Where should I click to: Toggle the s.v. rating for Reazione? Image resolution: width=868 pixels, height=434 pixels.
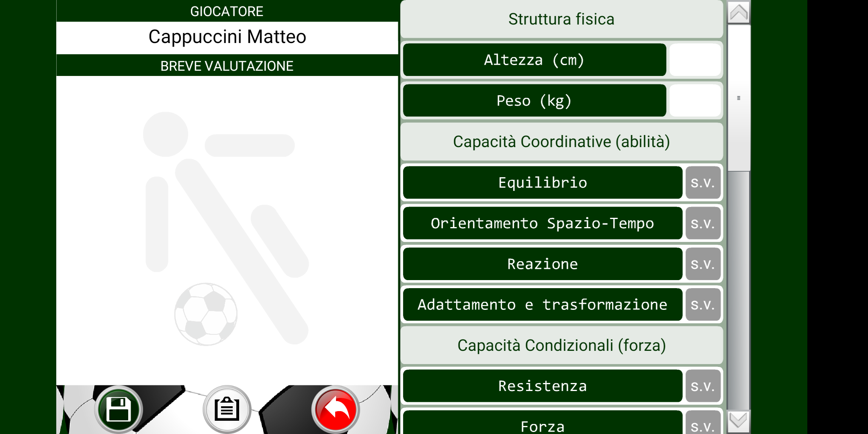703,264
